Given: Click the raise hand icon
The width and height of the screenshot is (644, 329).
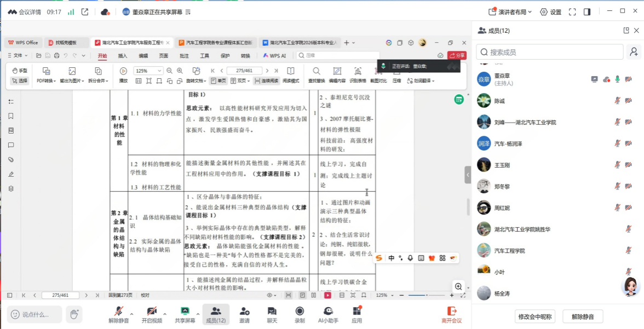Looking at the screenshot, I should click(x=74, y=314).
